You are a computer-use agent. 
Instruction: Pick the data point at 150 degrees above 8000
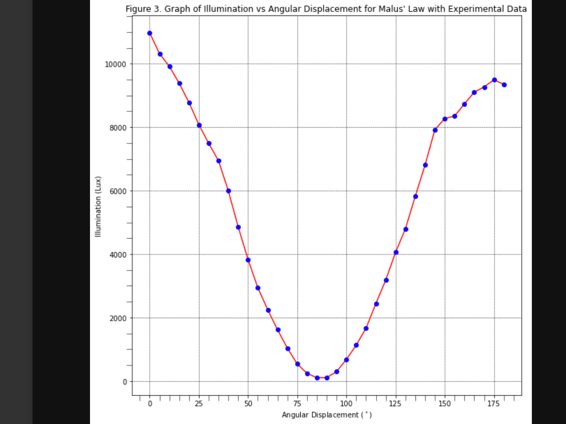(445, 119)
